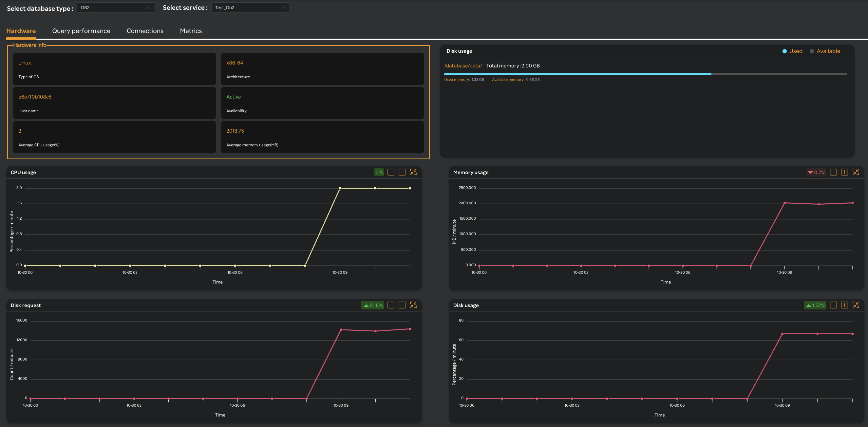Open the database type dropdown

116,8
